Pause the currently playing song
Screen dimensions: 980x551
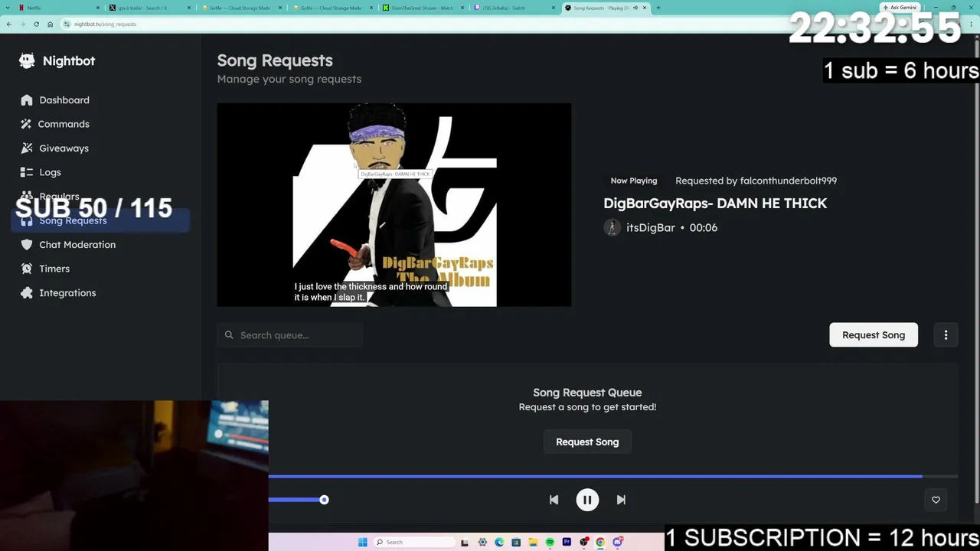click(x=587, y=500)
